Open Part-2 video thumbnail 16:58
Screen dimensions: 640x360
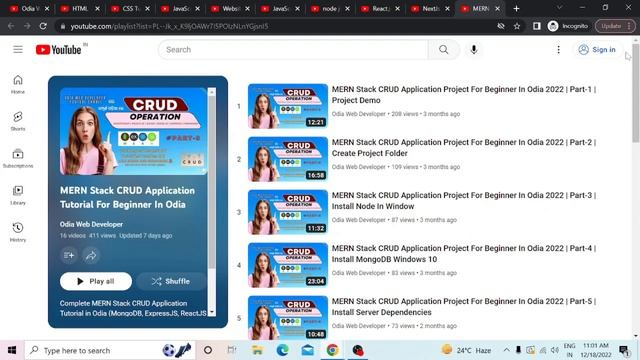288,159
